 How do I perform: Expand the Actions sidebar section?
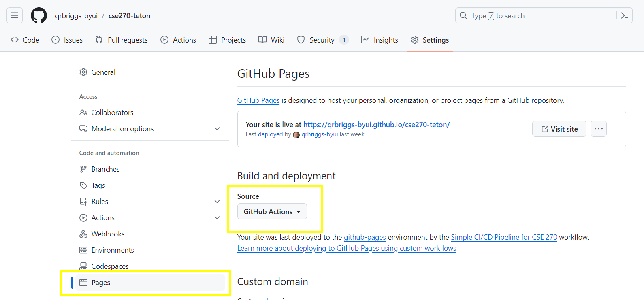pos(217,218)
